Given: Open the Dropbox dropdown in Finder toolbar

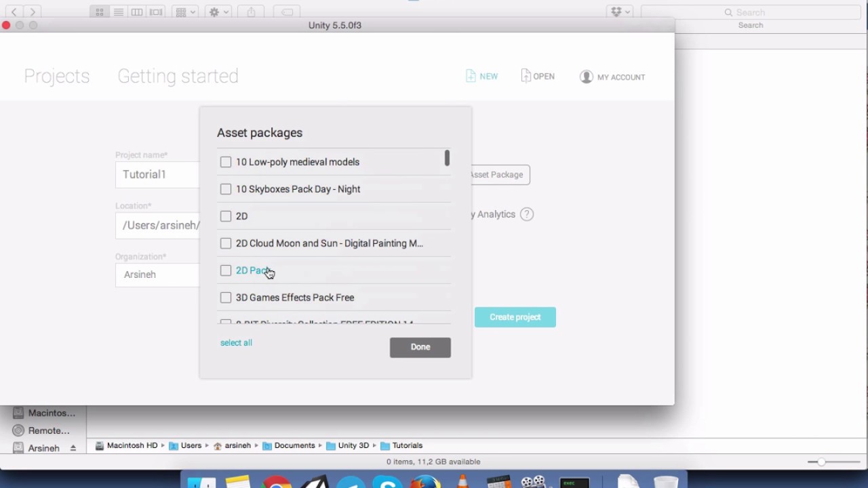Looking at the screenshot, I should [620, 12].
